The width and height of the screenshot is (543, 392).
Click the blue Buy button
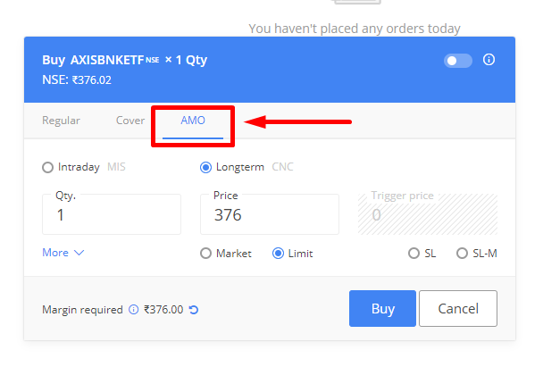click(x=382, y=308)
